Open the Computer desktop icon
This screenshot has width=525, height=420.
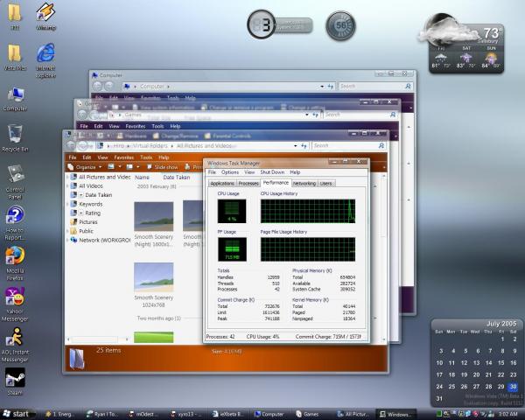click(x=15, y=94)
